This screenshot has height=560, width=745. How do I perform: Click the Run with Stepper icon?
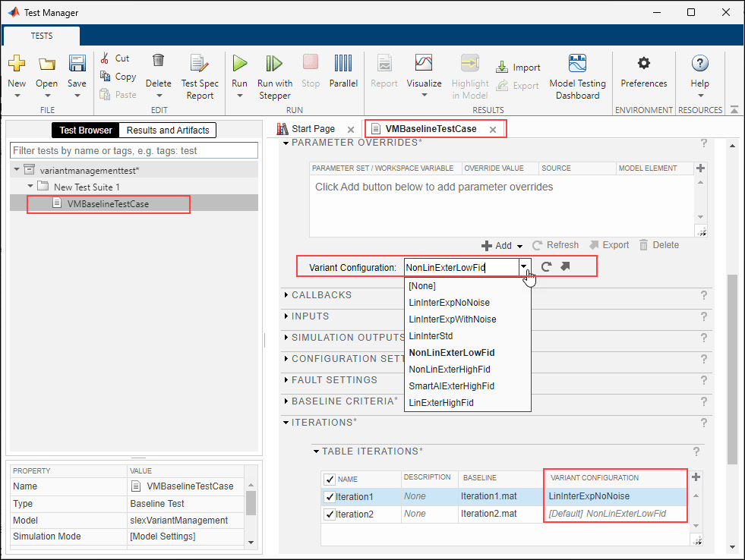pyautogui.click(x=274, y=64)
